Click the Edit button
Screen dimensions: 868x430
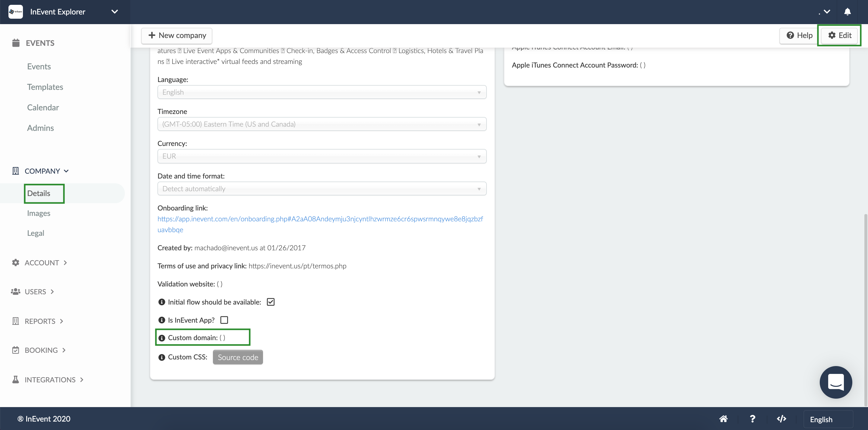click(839, 35)
